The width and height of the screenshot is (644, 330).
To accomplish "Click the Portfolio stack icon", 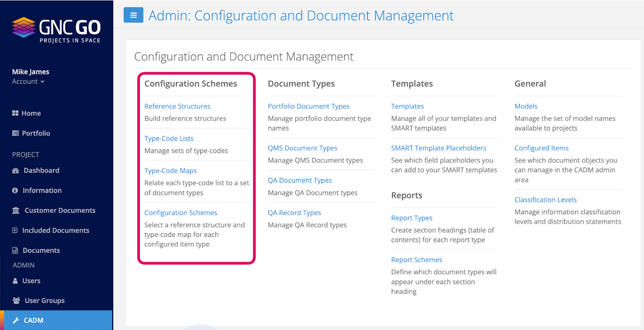I will (15, 133).
